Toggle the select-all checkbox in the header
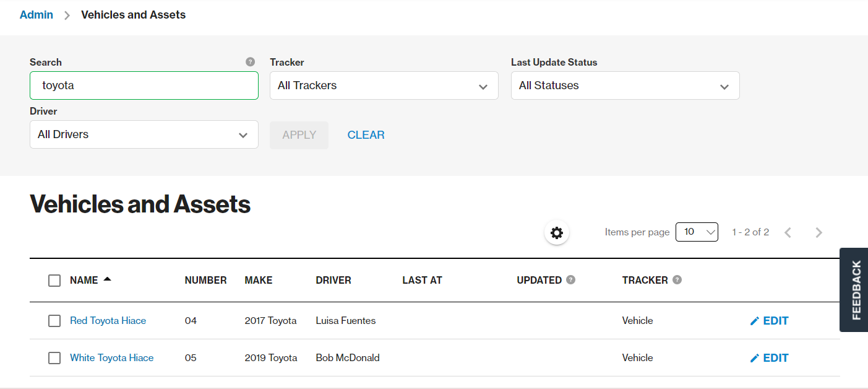 click(x=54, y=281)
